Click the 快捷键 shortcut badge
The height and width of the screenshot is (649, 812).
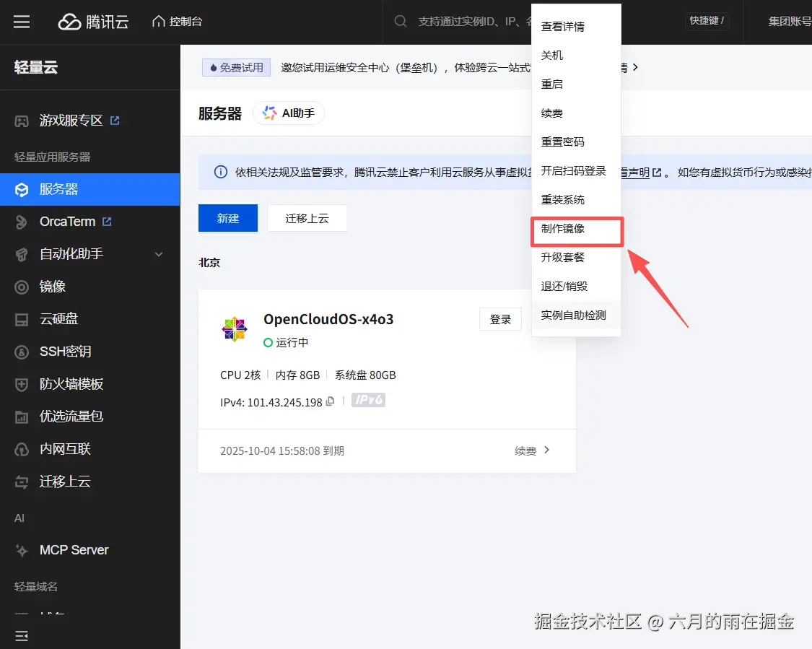[707, 21]
